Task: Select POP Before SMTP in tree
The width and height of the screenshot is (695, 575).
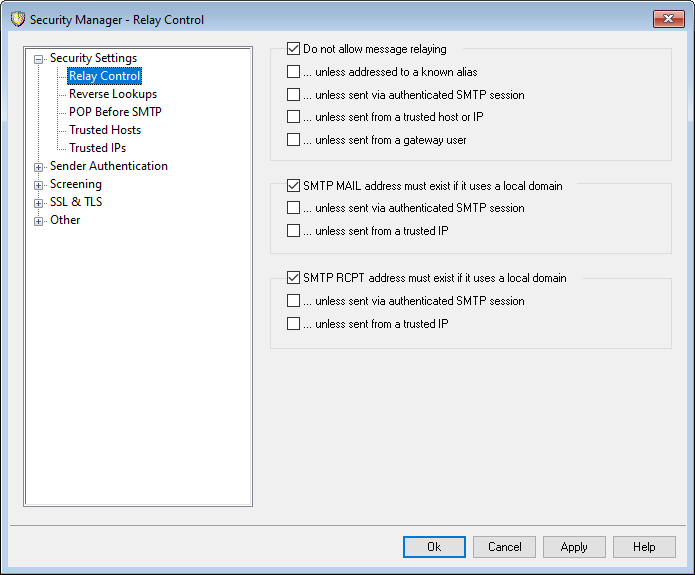Action: click(114, 112)
